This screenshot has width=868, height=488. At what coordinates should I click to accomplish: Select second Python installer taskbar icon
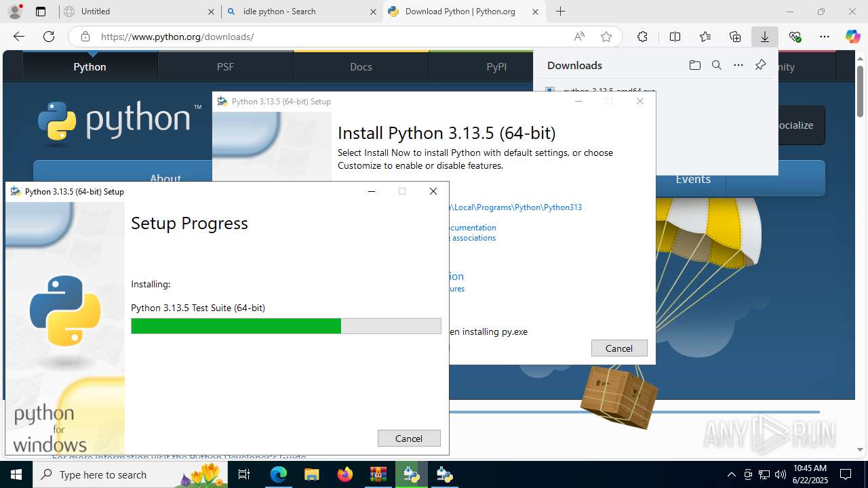pyautogui.click(x=444, y=474)
